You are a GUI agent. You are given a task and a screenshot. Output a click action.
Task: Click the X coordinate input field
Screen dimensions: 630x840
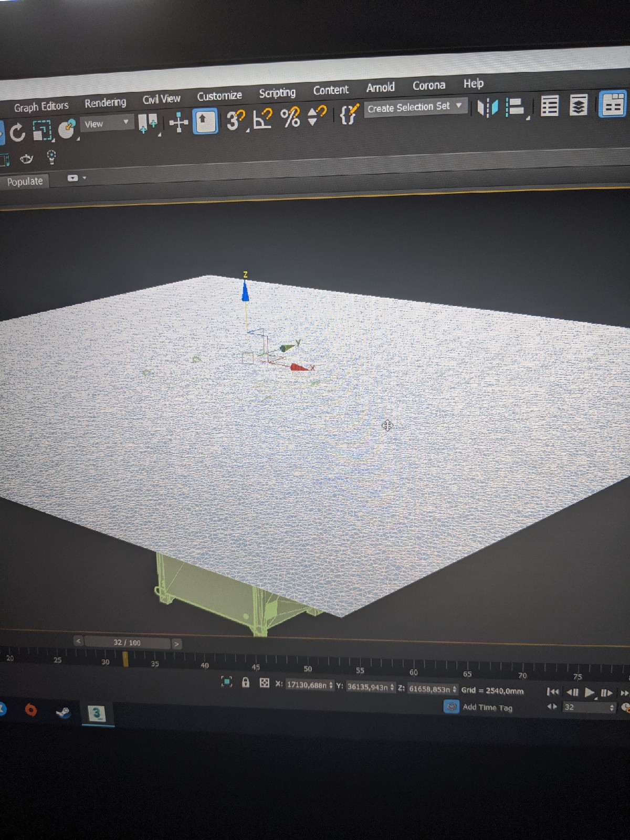pyautogui.click(x=309, y=685)
